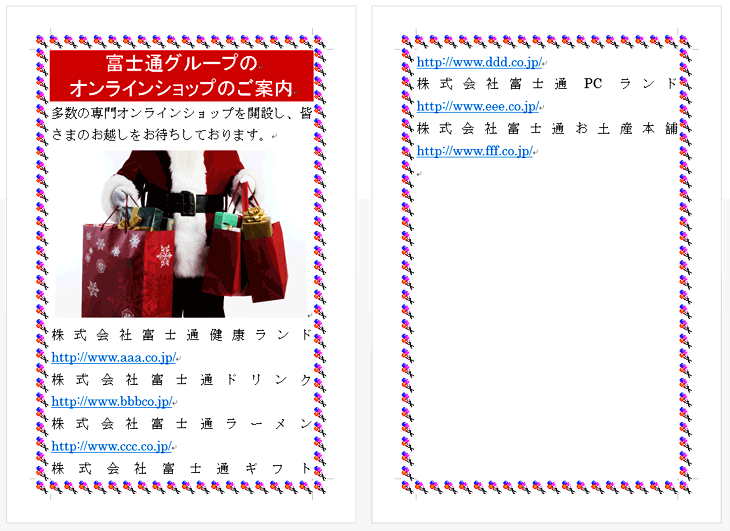Click the red title banner 富士通グループの
The height and width of the screenshot is (531, 730).
(x=182, y=63)
